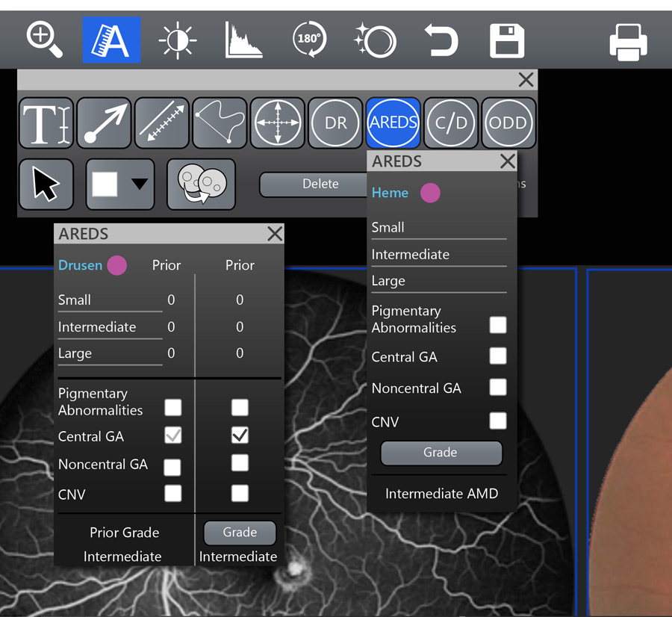Click the prior Noncentral GA checkbox

pyautogui.click(x=172, y=468)
